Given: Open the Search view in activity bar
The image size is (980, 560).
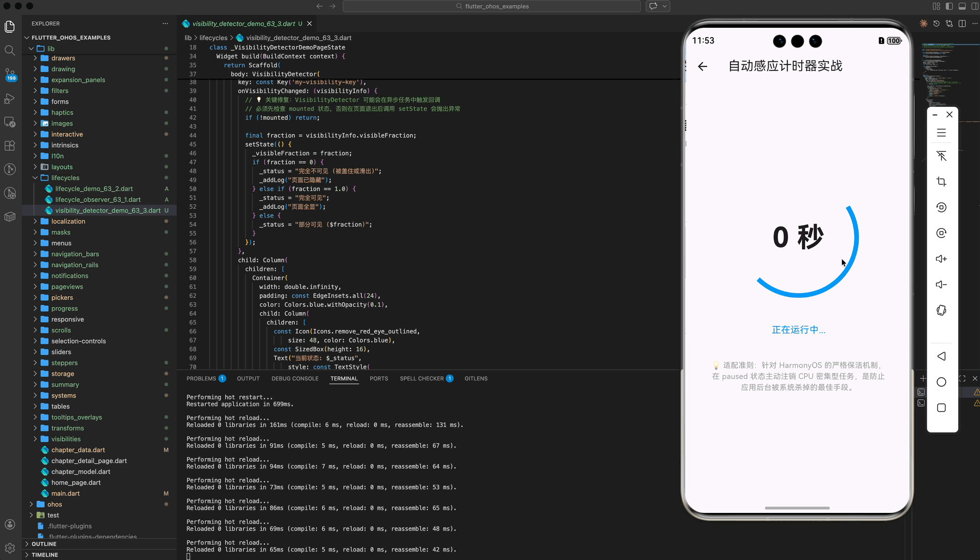Looking at the screenshot, I should pyautogui.click(x=9, y=50).
